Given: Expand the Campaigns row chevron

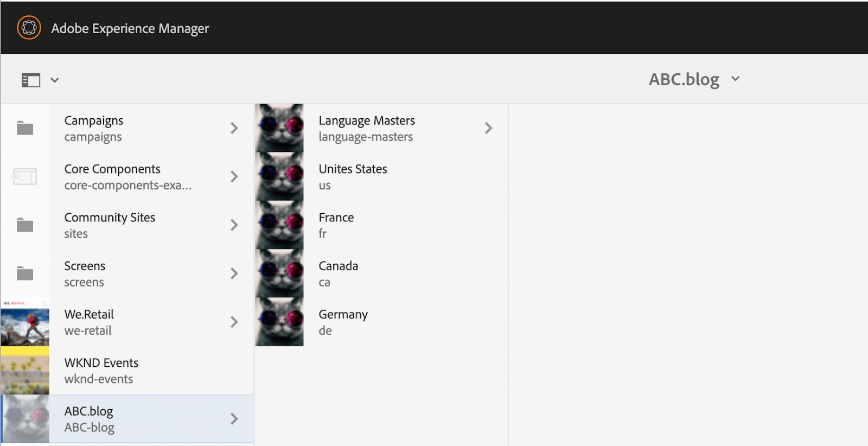Looking at the screenshot, I should point(234,128).
